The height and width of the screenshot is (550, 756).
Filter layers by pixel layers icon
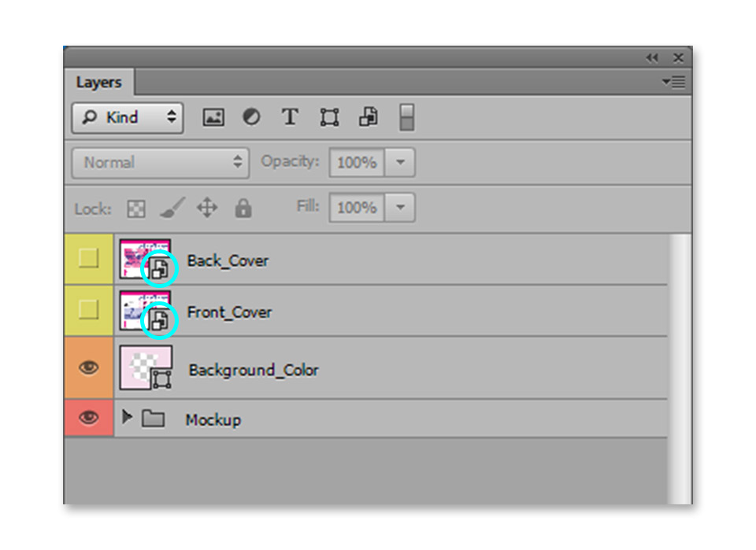(214, 116)
